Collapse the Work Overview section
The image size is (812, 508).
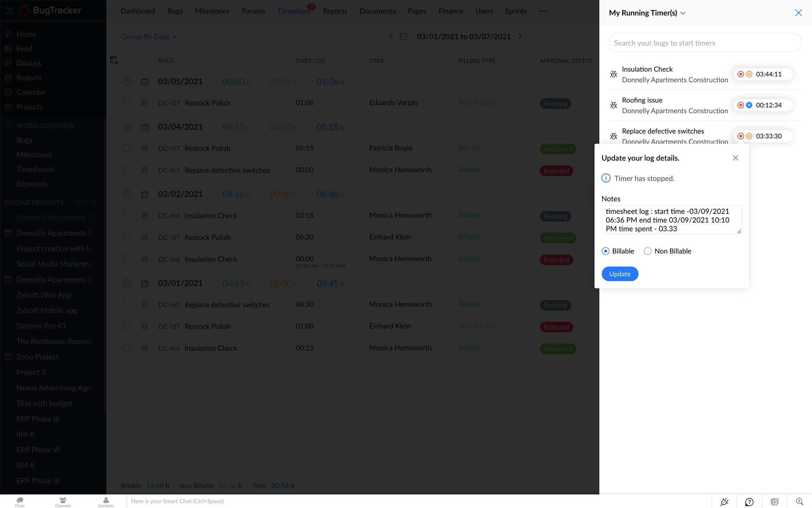(8, 125)
